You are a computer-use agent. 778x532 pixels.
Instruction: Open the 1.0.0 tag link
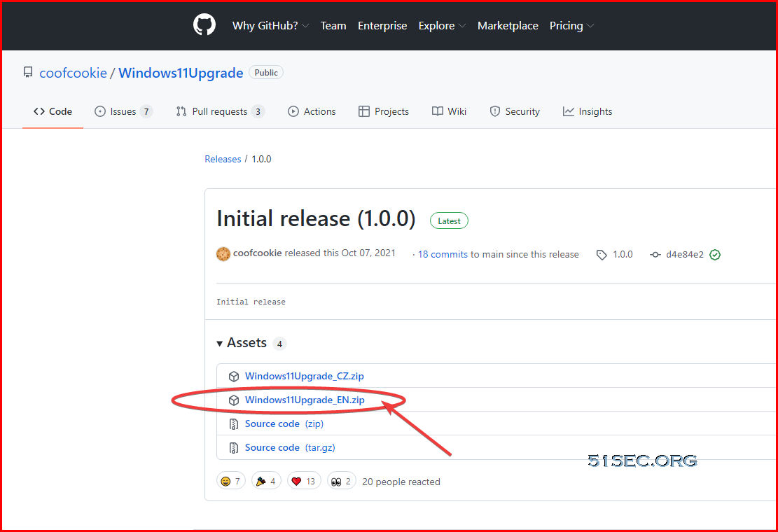(623, 254)
